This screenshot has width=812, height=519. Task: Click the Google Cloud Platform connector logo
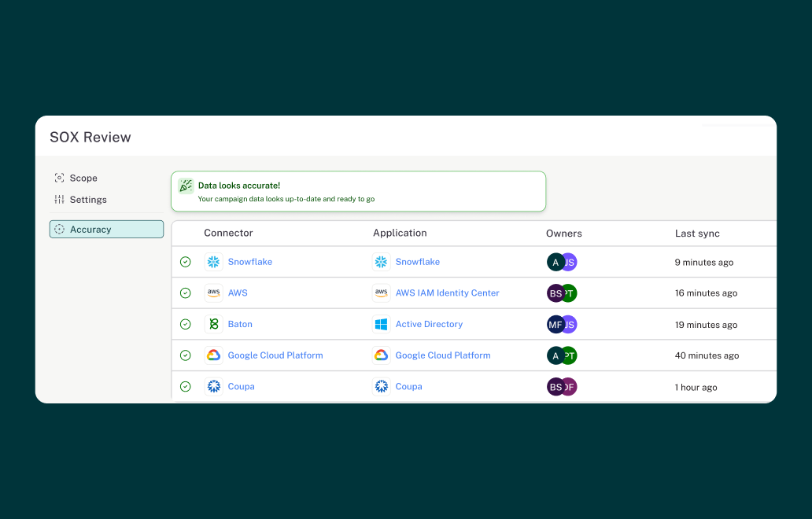coord(213,355)
